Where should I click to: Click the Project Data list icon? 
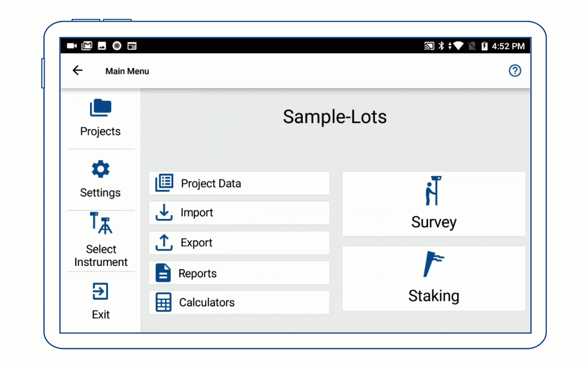[x=164, y=183]
